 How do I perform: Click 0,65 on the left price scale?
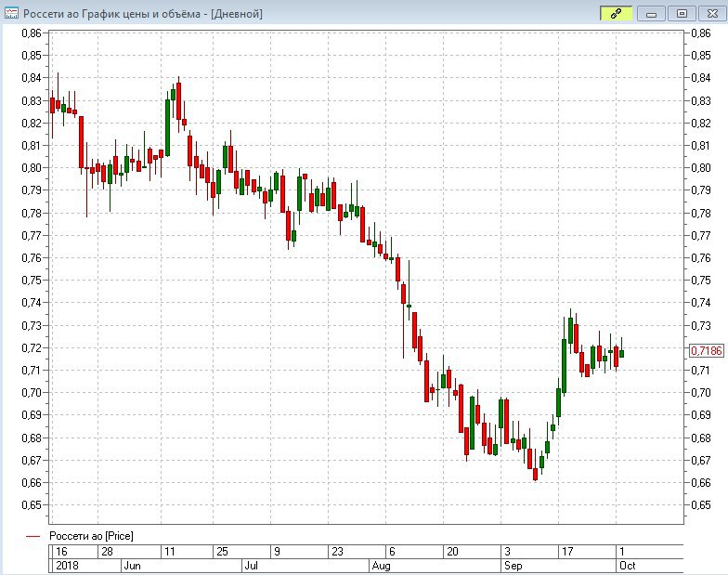(32, 505)
